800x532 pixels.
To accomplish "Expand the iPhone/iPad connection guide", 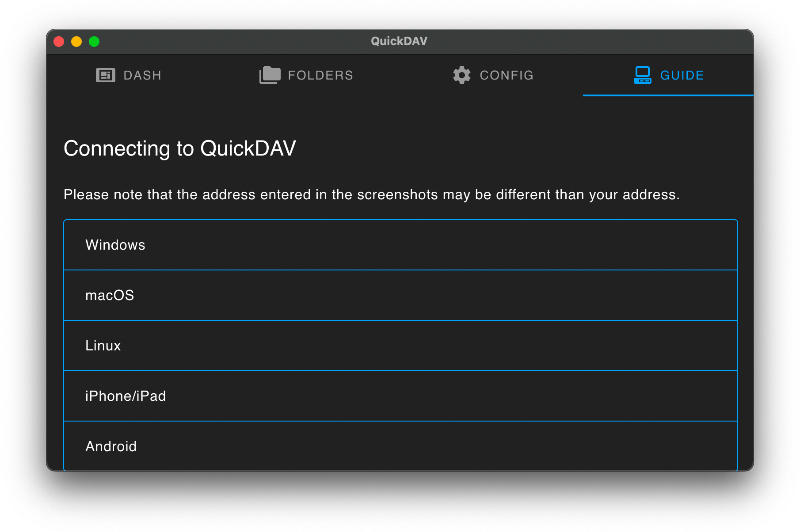I will (x=400, y=396).
